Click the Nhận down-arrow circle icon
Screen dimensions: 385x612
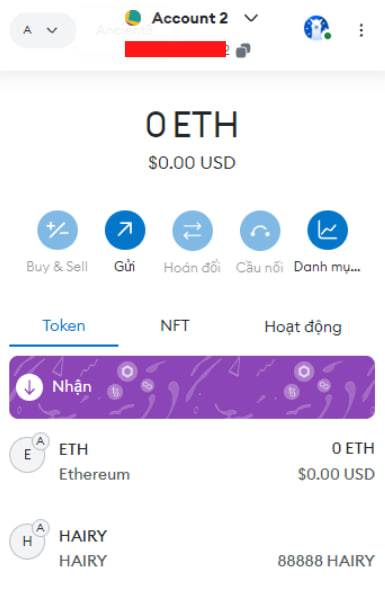(x=29, y=387)
